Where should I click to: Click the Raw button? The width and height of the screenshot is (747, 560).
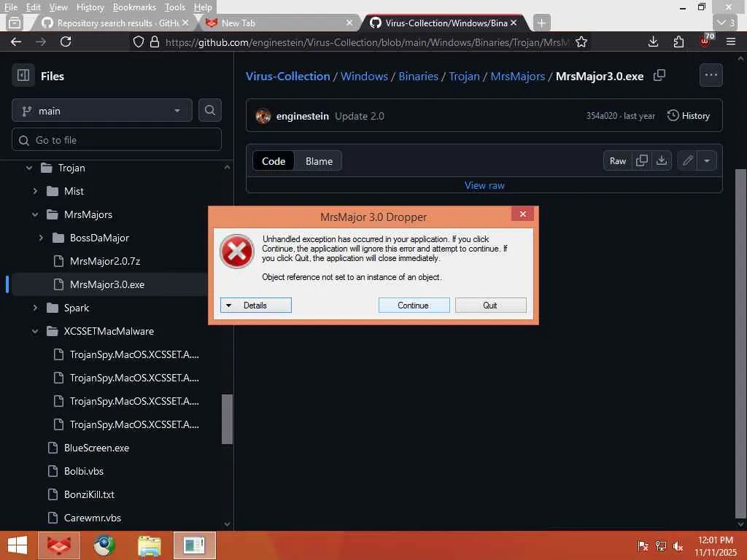[618, 161]
